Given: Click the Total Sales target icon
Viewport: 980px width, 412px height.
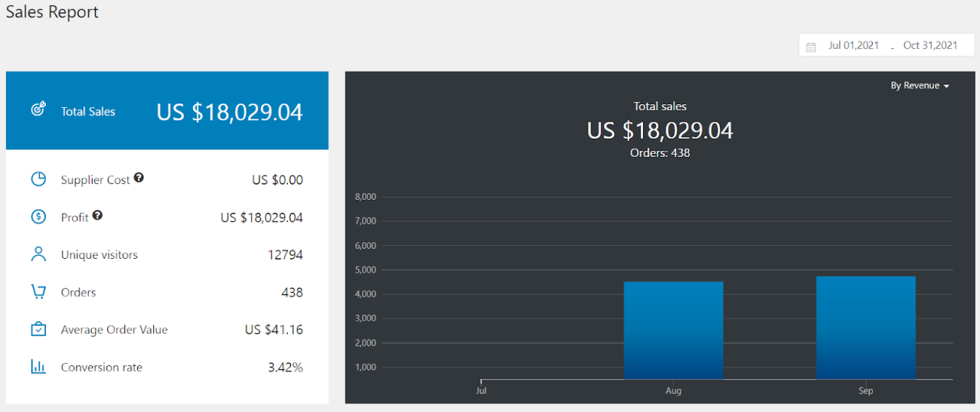Looking at the screenshot, I should click(38, 110).
